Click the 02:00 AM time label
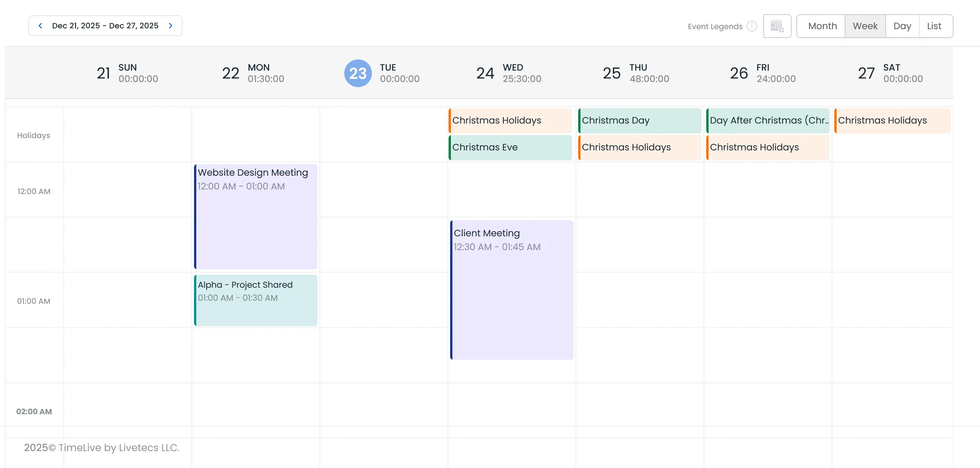 click(x=34, y=412)
